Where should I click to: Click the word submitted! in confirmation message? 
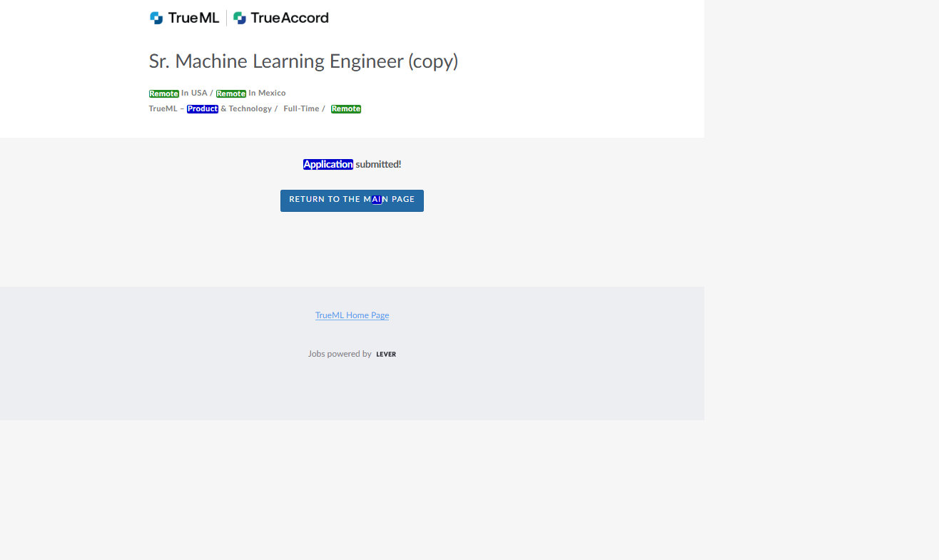point(378,164)
